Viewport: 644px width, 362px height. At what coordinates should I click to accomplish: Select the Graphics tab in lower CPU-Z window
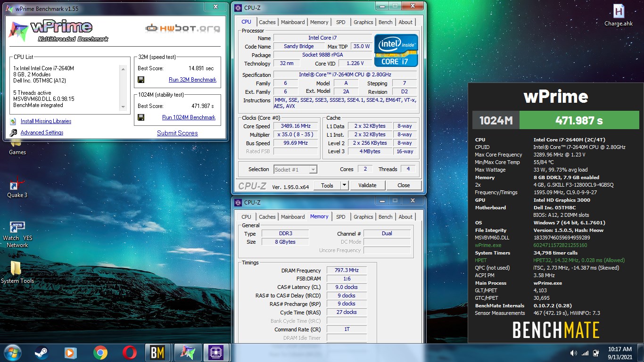tap(363, 217)
